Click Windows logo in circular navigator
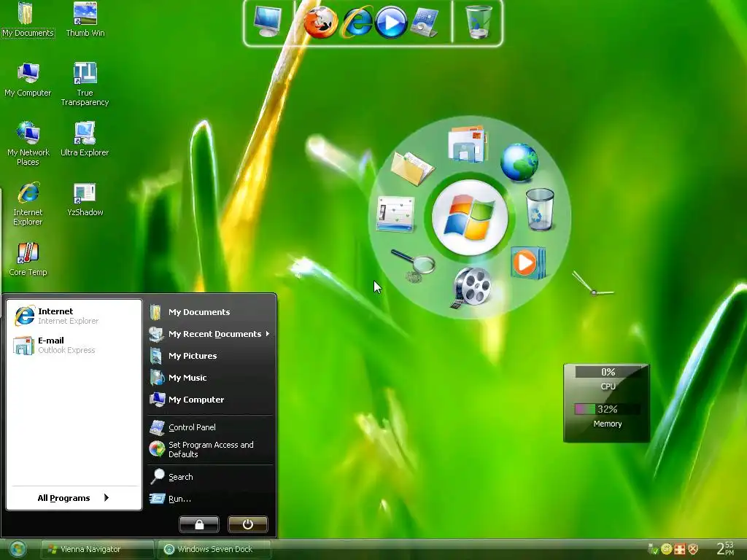Screen dimensions: 747x560 click(x=470, y=217)
